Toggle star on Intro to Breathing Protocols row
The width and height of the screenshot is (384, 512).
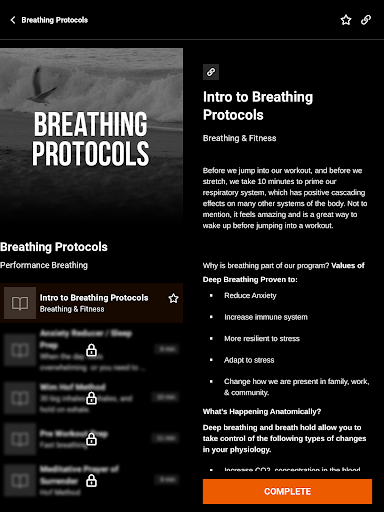173,298
